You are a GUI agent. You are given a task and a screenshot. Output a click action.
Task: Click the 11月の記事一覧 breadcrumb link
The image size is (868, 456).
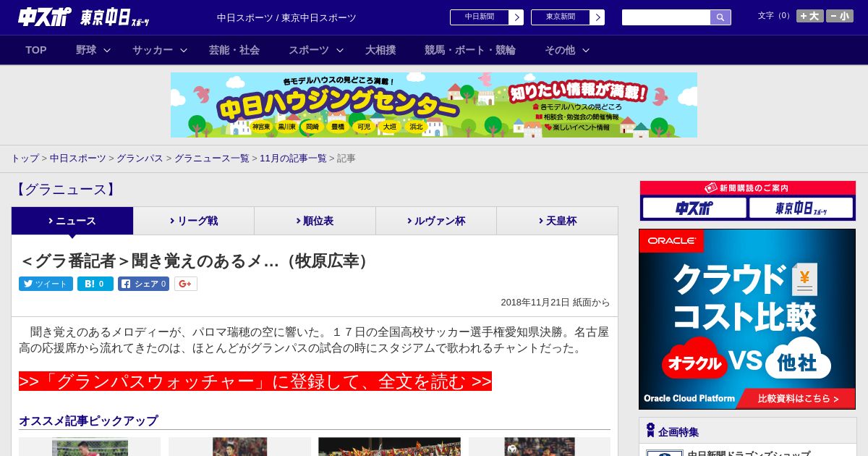point(293,158)
